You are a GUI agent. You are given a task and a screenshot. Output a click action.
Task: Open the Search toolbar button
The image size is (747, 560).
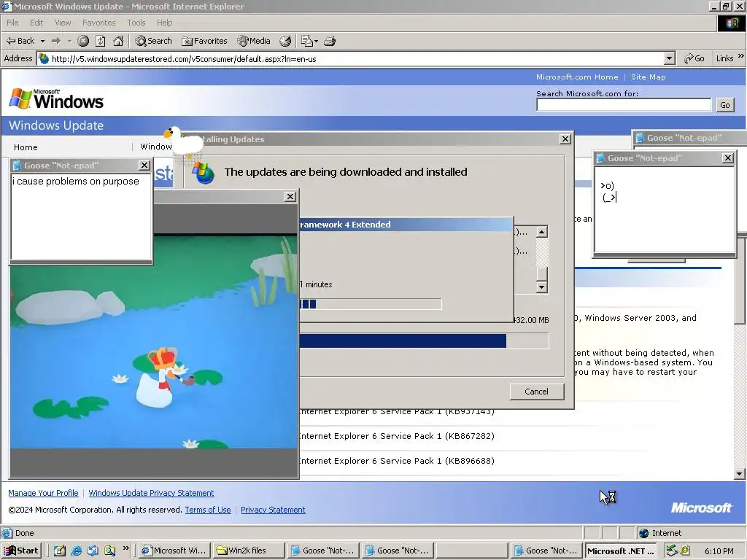[153, 41]
